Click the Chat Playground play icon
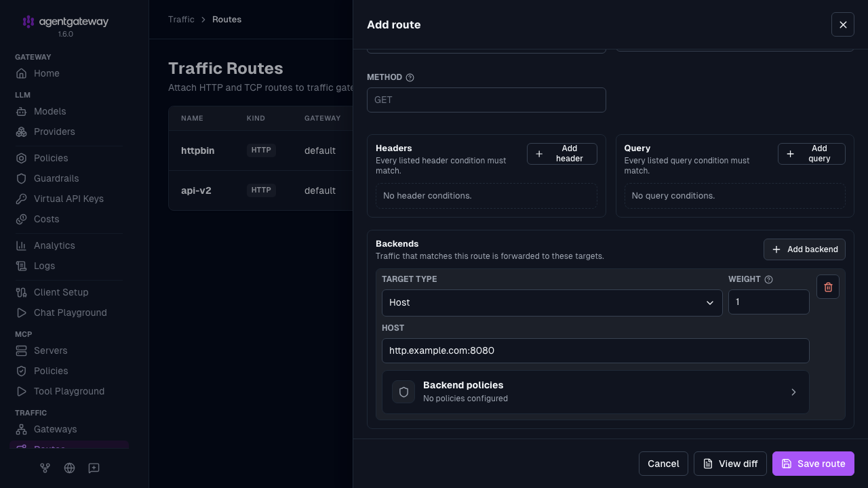This screenshot has height=488, width=868. 22,312
